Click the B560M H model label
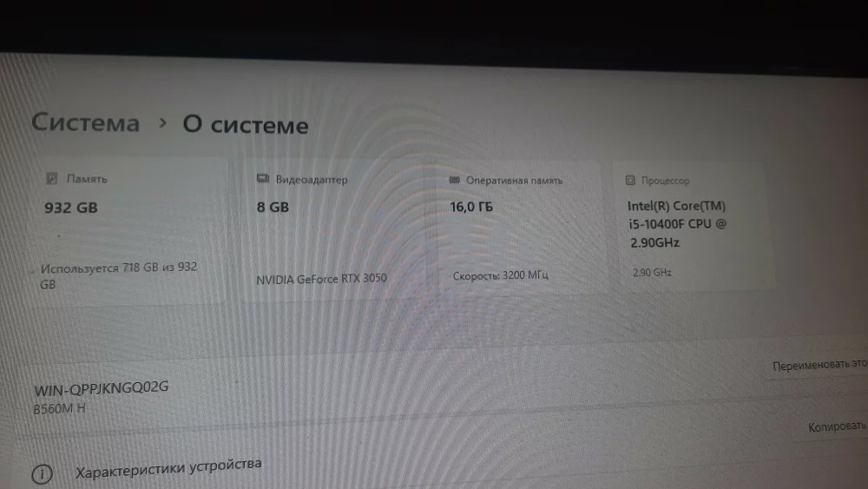Image resolution: width=868 pixels, height=489 pixels. pos(59,409)
